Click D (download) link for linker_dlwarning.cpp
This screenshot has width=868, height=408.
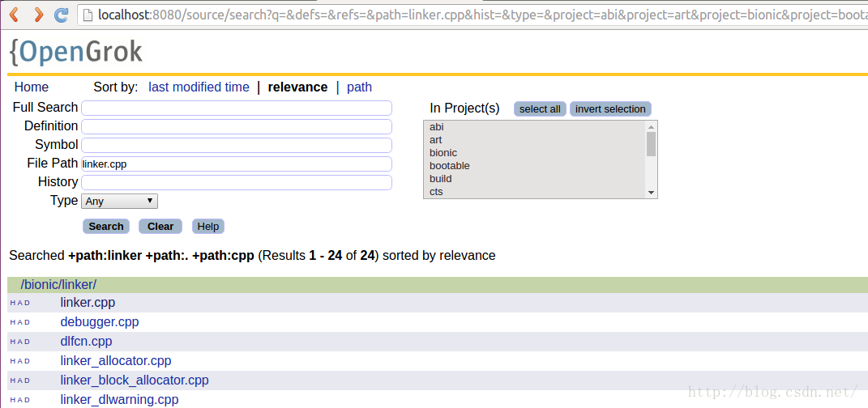pyautogui.click(x=28, y=400)
